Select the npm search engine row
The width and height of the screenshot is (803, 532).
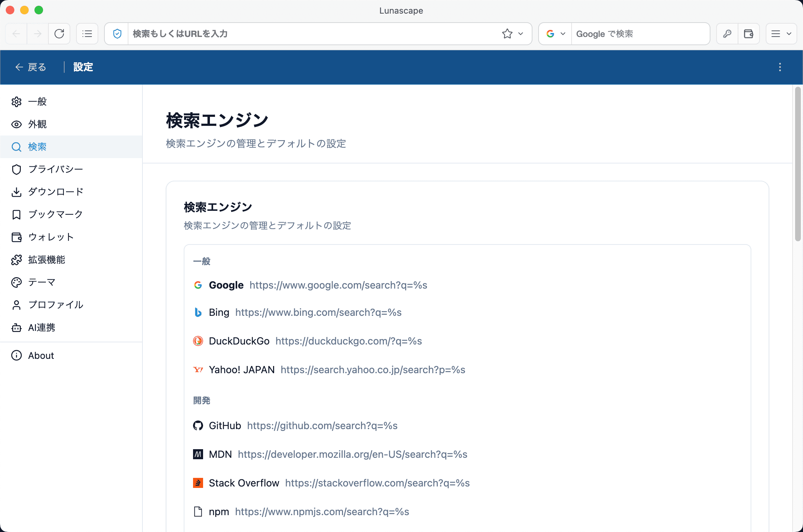467,512
